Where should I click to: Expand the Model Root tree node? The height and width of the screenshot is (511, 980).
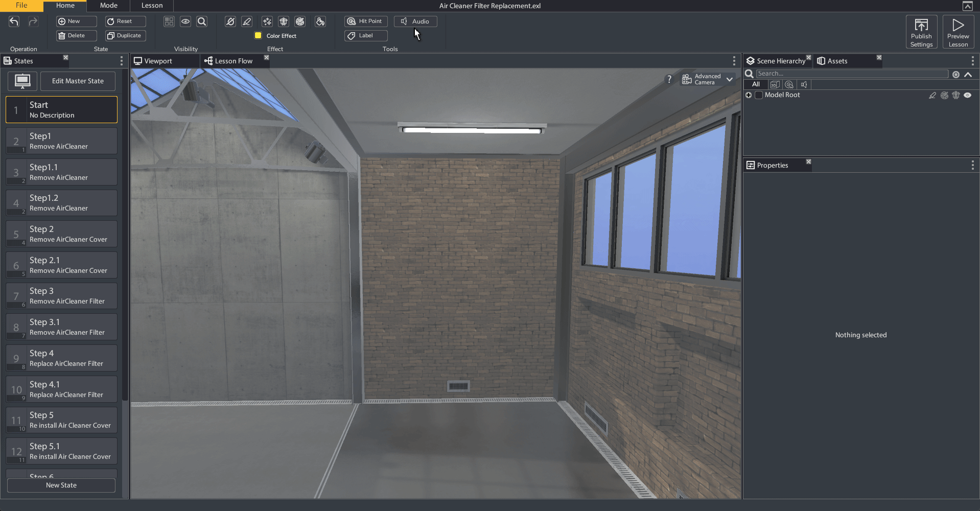(749, 95)
